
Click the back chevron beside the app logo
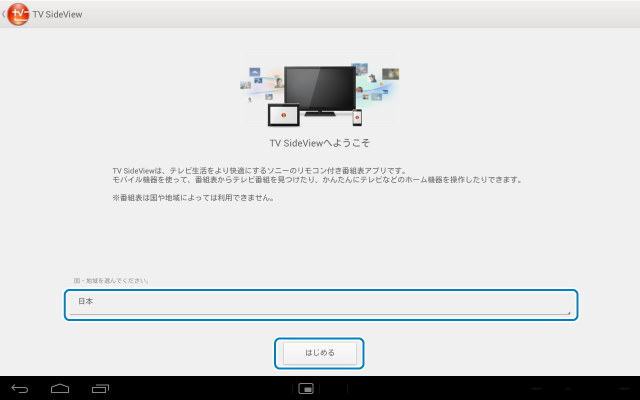4,15
